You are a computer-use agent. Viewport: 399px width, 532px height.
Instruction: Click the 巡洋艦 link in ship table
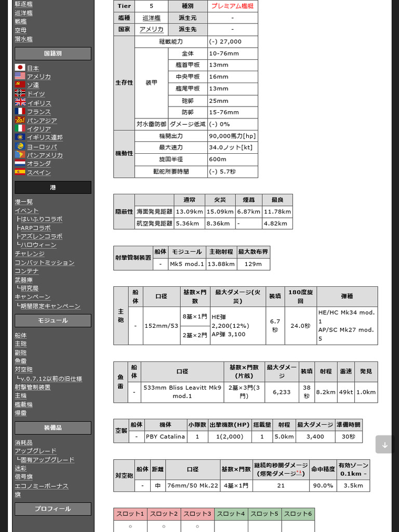click(151, 18)
